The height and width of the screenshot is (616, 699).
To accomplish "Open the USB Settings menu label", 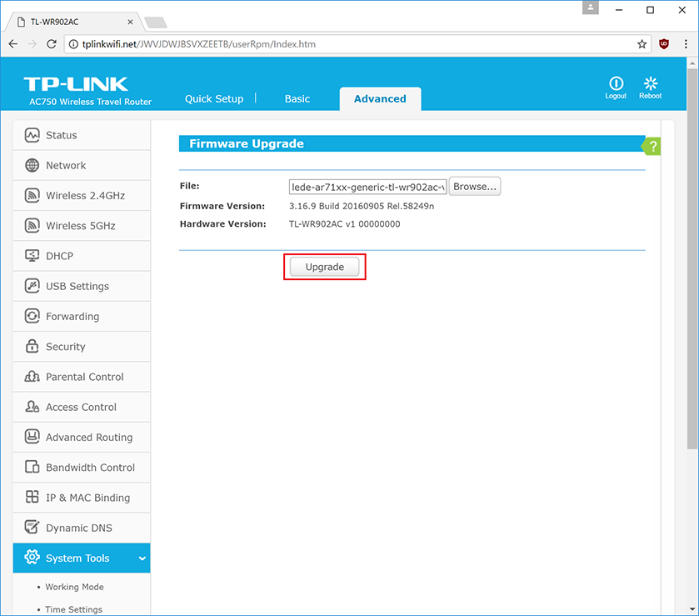I will coord(77,287).
